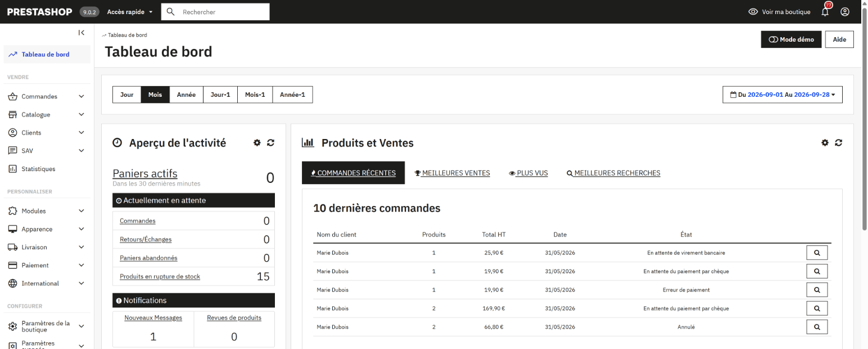This screenshot has width=868, height=349.
Task: Click the Livraison truck icon
Action: (12, 247)
